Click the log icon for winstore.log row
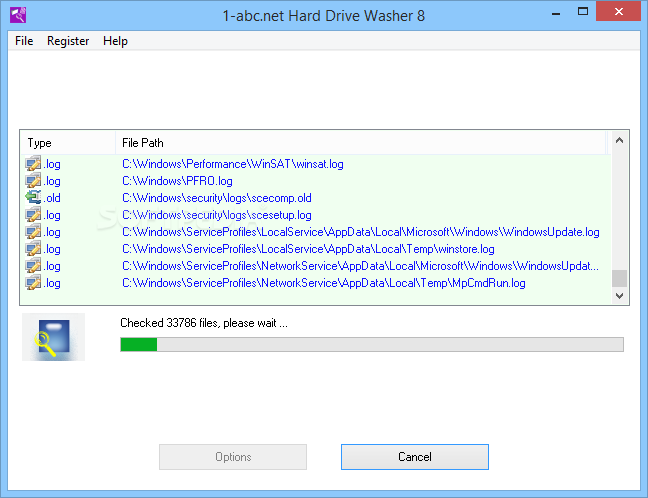648x498 pixels. coord(33,249)
